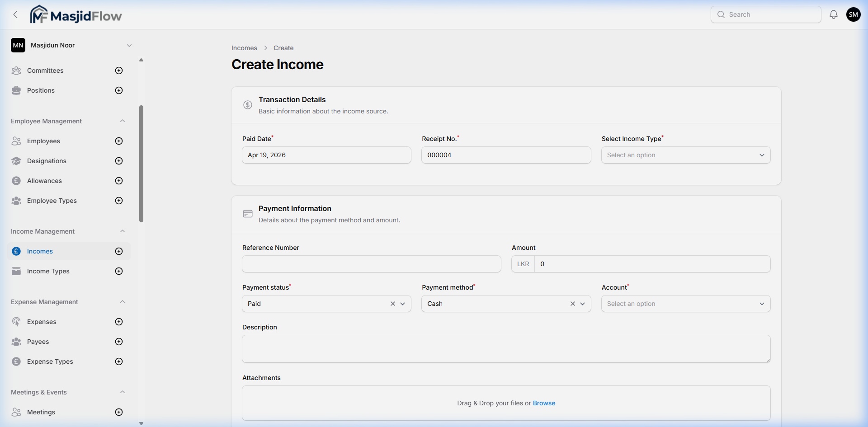
Task: Open the Incomes breadcrumb link
Action: 244,47
